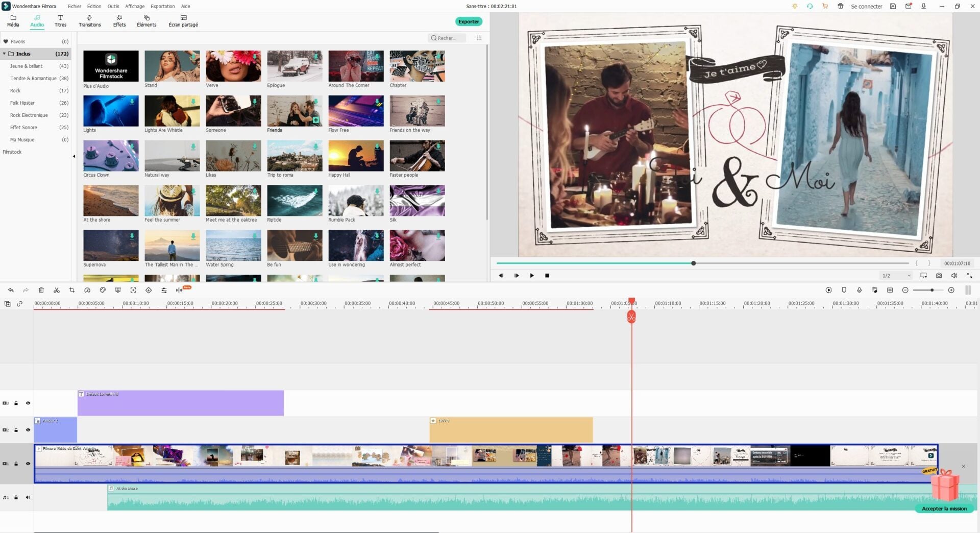Viewport: 980px width, 533px height.
Task: Mute audio track 1 speaker icon
Action: pos(28,497)
